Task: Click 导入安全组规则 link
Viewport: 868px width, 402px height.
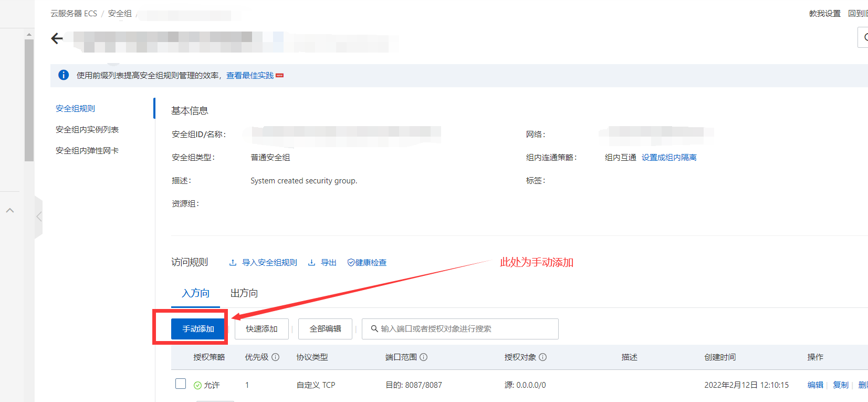Action: (269, 263)
